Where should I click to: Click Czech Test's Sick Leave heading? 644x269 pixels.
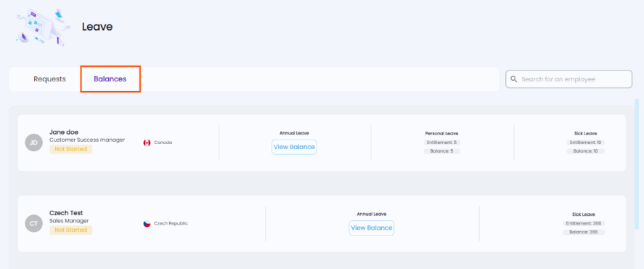583,214
